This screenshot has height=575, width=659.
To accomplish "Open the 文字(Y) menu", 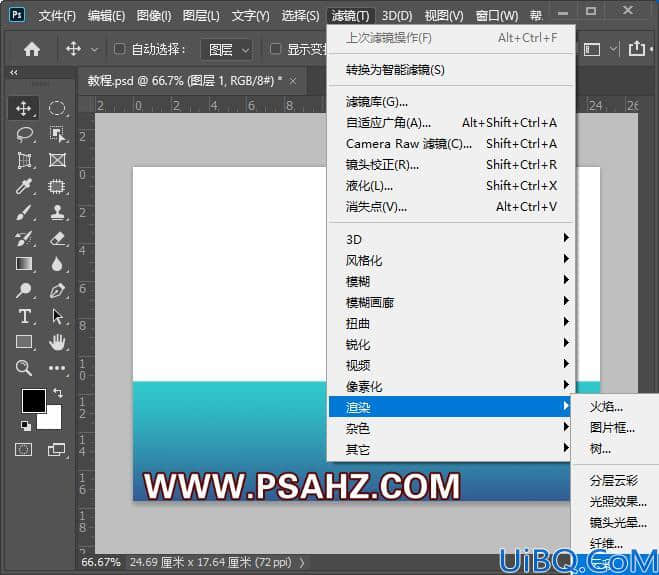I will 250,16.
